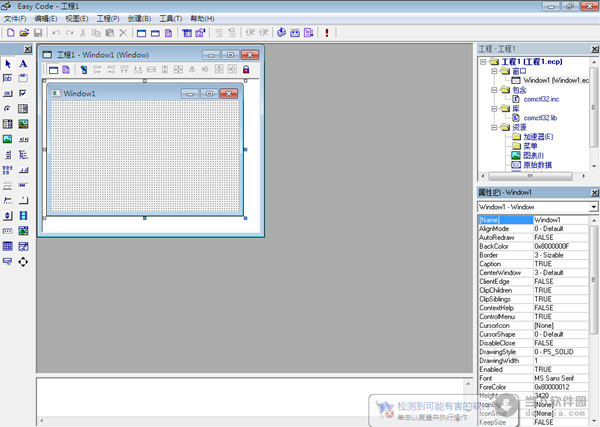
Task: Click the third window icon in main toolbar
Action: tap(168, 33)
